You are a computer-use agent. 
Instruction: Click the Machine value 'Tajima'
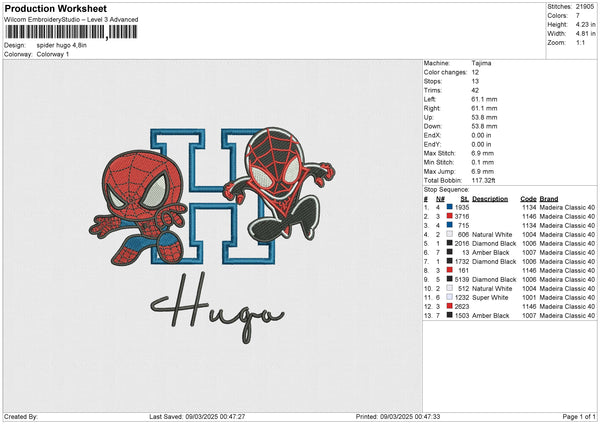[481, 63]
